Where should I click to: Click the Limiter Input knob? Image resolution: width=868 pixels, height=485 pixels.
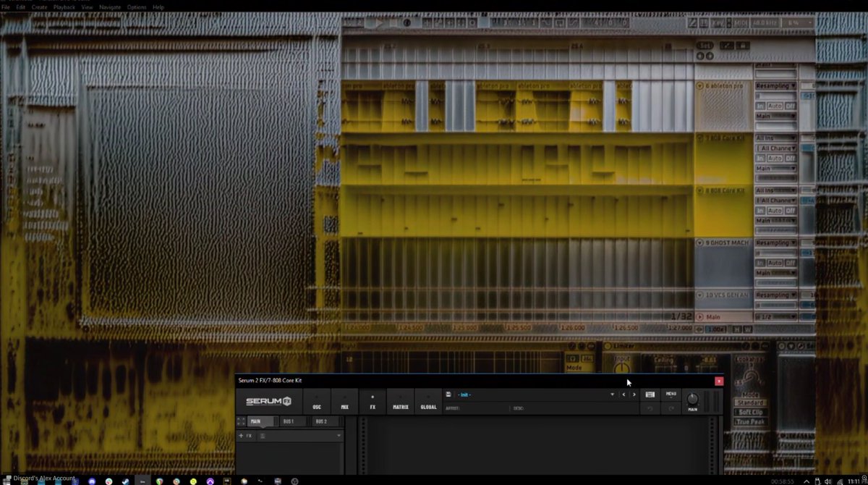click(622, 368)
